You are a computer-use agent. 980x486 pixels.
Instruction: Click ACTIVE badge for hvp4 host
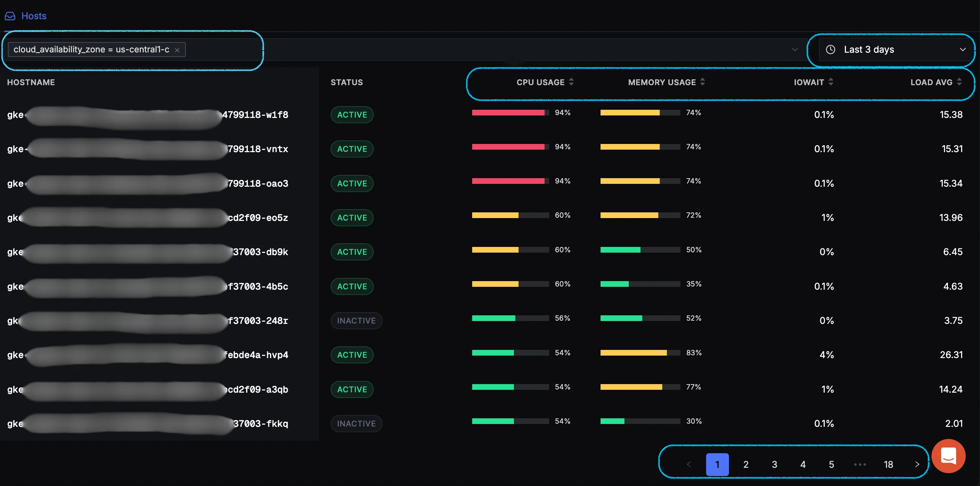[352, 355]
